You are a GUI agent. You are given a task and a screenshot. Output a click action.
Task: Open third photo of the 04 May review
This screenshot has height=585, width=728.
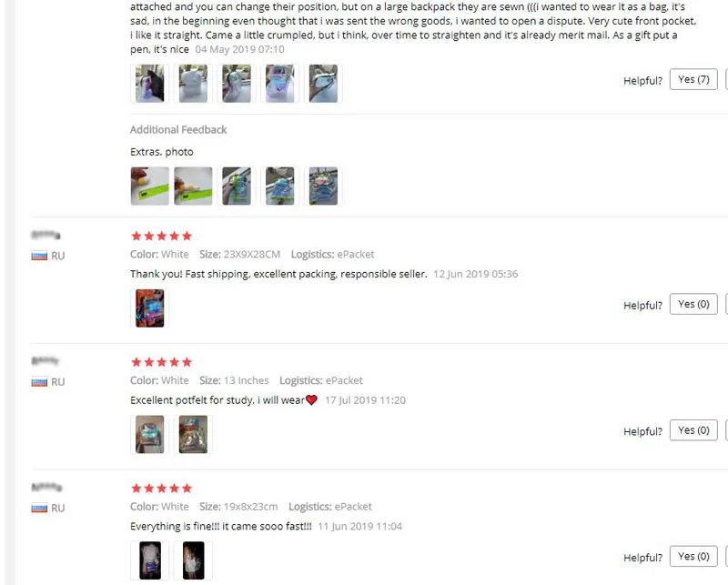click(x=237, y=84)
